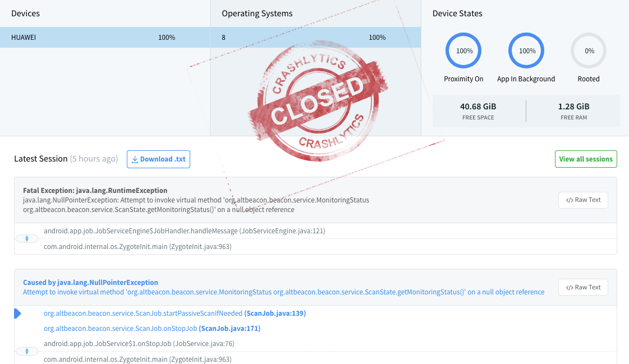The width and height of the screenshot is (629, 364).
Task: Select the blue arrow marker beside startPassiveScanIfNeeded
Action: pos(17,314)
